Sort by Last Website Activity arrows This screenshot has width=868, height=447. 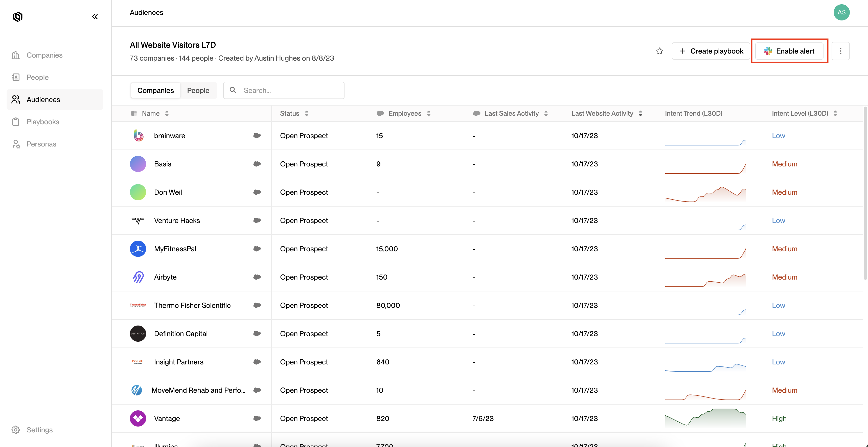[x=640, y=113]
